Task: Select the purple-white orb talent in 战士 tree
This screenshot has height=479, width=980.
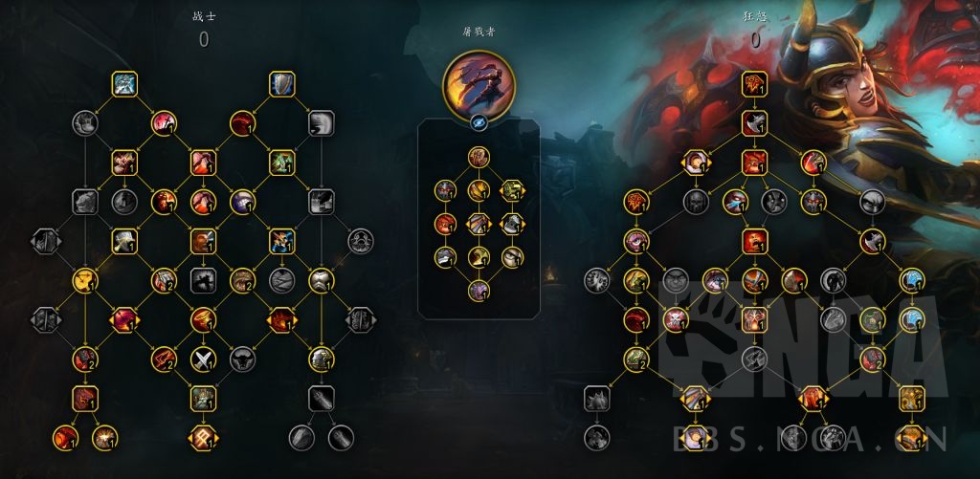Action: click(242, 202)
